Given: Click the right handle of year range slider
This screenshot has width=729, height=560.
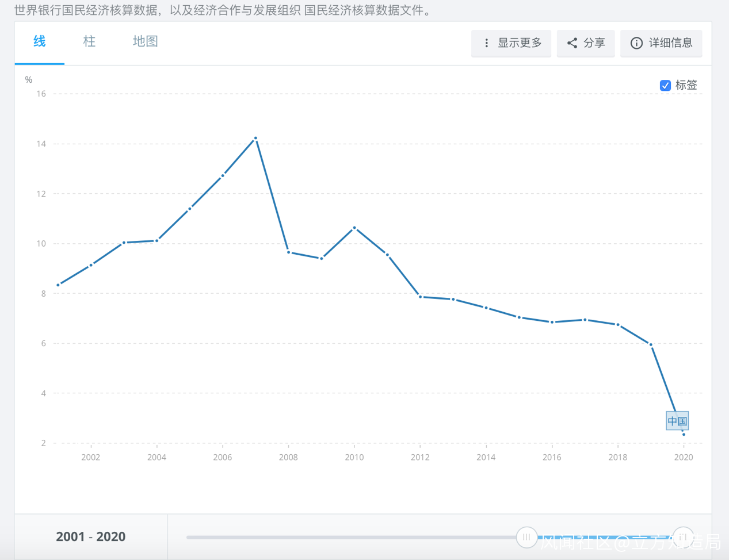Looking at the screenshot, I should pyautogui.click(x=683, y=537).
